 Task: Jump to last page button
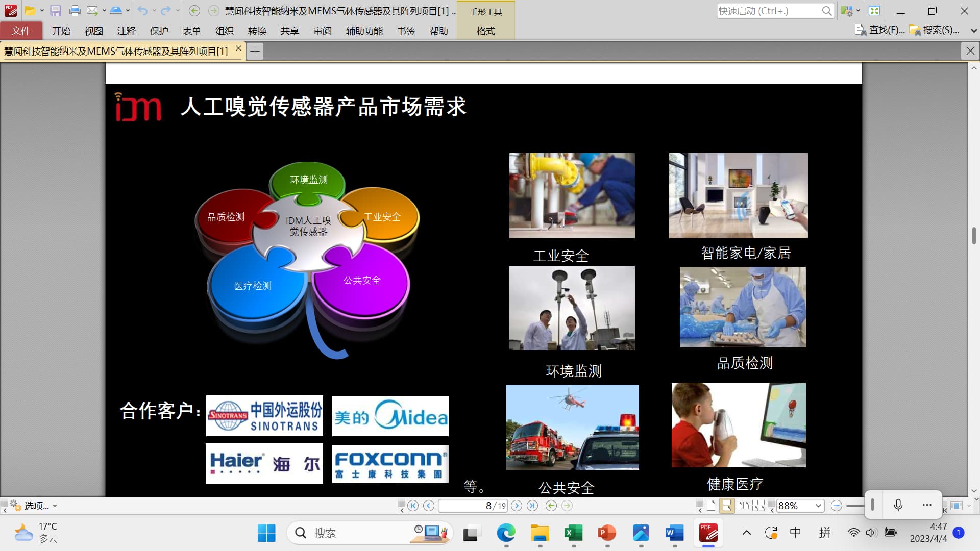pos(532,506)
